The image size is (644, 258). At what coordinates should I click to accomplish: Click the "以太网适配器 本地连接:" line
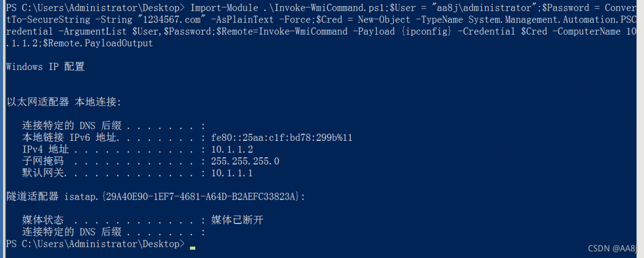point(64,102)
